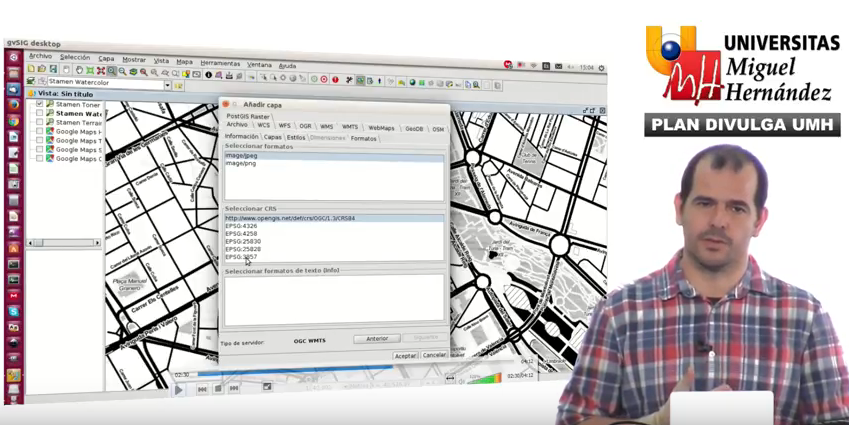Screen dimensions: 849x425
Task: Click the Anterior button
Action: (376, 339)
